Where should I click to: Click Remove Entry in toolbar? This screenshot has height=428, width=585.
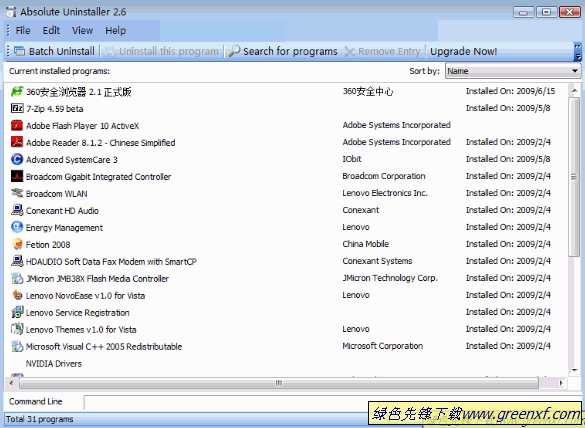click(x=382, y=51)
